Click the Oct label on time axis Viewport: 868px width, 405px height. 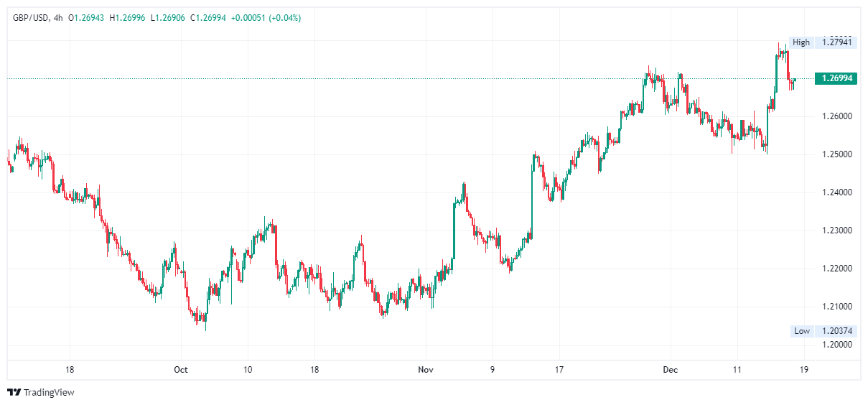click(x=180, y=370)
